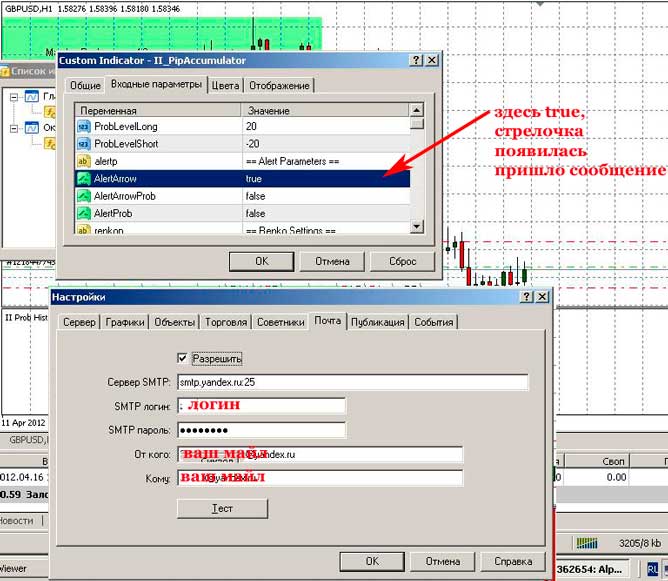The image size is (668, 581).
Task: Select the Почта settings tab
Action: tap(328, 320)
